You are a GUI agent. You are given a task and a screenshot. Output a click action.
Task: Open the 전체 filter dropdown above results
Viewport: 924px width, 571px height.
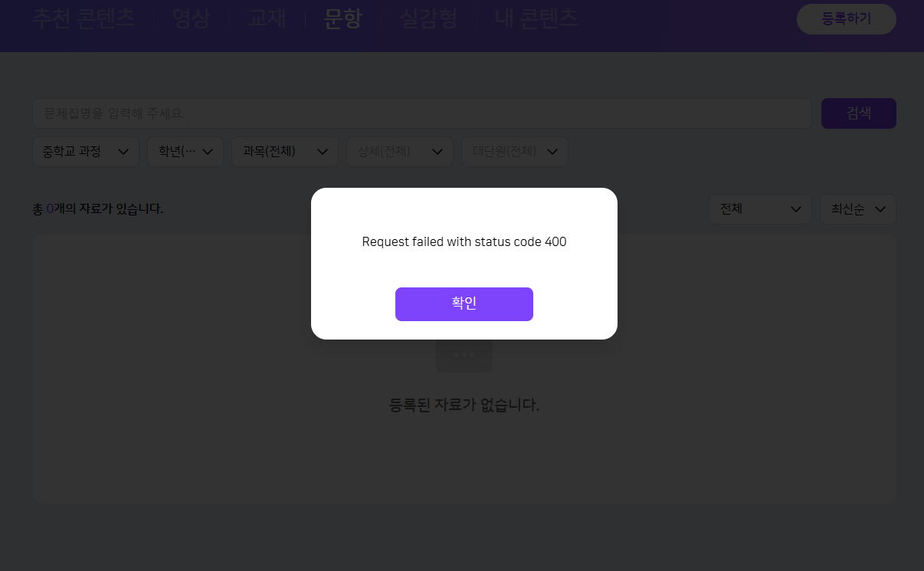tap(759, 209)
